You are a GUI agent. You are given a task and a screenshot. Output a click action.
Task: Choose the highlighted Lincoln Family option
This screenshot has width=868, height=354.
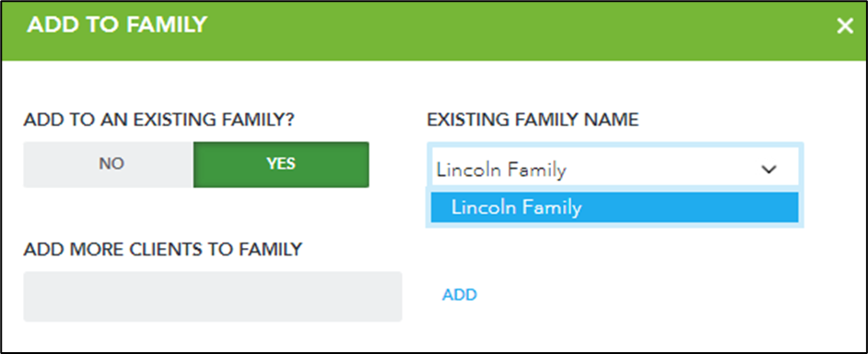[x=615, y=207]
